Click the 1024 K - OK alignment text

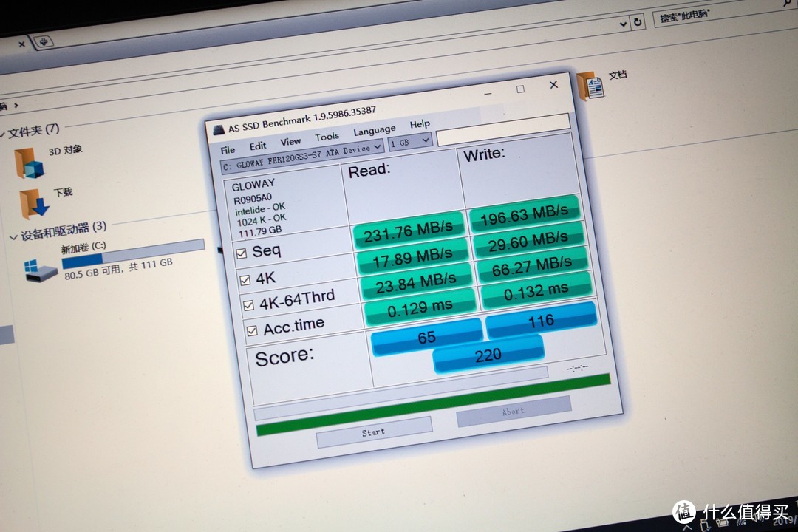point(261,220)
